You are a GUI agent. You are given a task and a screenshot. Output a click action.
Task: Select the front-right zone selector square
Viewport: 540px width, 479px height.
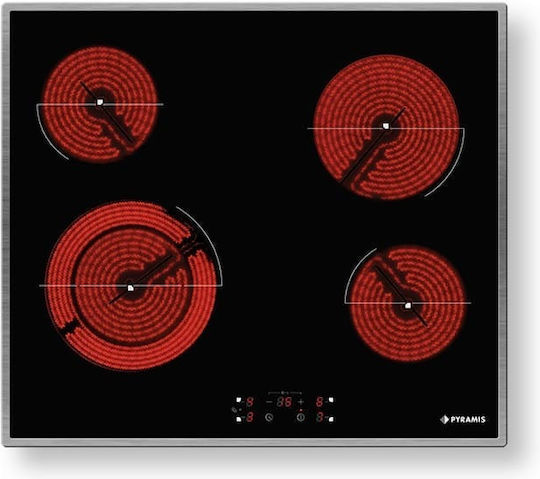coord(331,419)
